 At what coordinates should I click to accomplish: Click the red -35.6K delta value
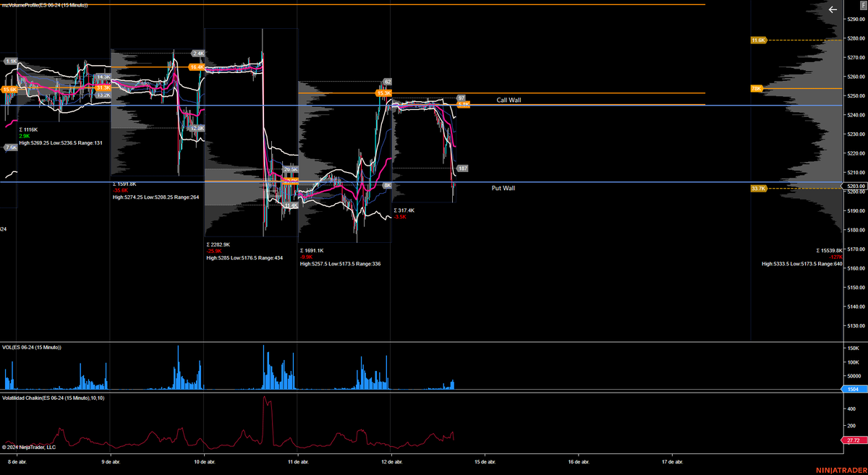[120, 191]
